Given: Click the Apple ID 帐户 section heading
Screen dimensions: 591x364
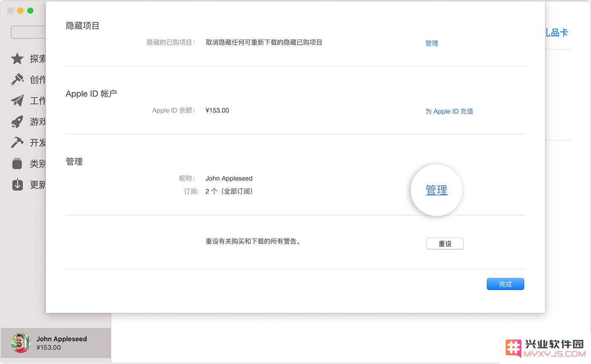Looking at the screenshot, I should [x=91, y=94].
